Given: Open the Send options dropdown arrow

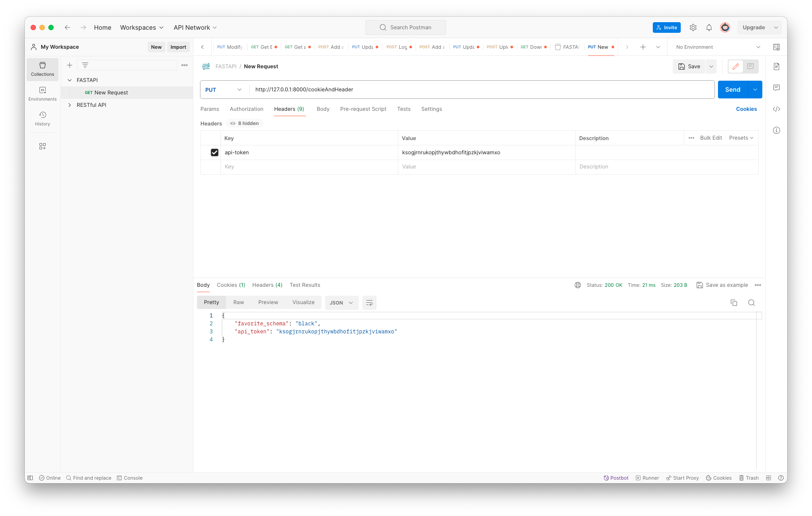Looking at the screenshot, I should tap(755, 90).
